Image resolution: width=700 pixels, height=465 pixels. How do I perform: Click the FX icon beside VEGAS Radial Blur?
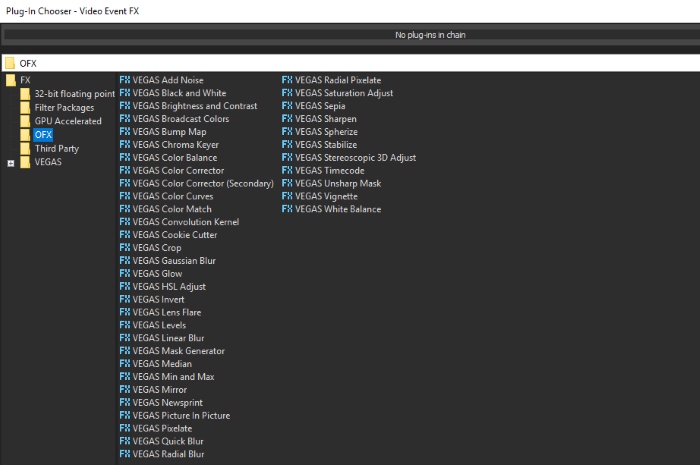click(125, 454)
